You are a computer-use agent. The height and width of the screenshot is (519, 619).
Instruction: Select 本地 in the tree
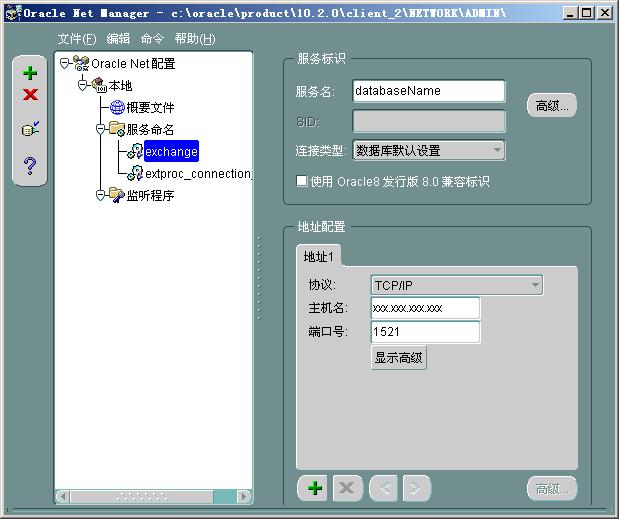(120, 85)
